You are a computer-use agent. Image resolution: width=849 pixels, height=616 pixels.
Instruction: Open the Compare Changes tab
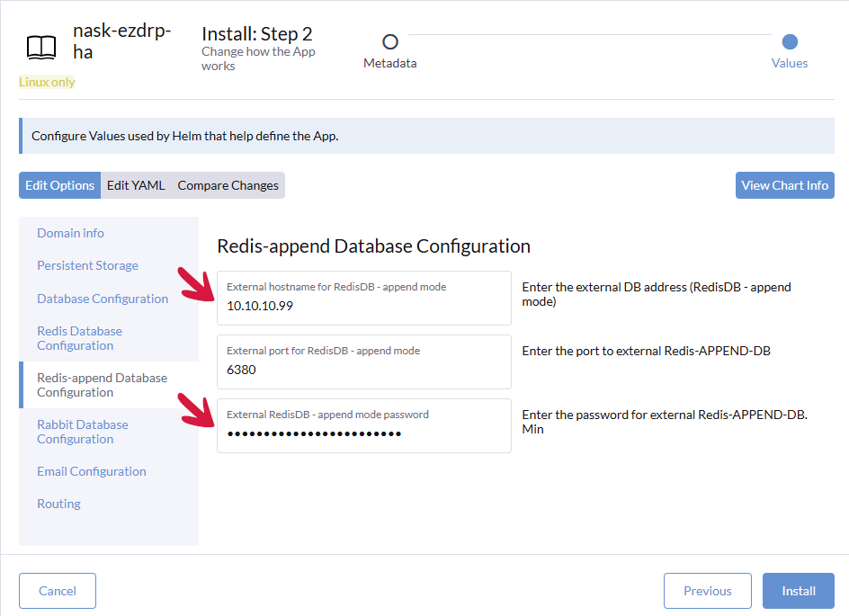point(228,185)
